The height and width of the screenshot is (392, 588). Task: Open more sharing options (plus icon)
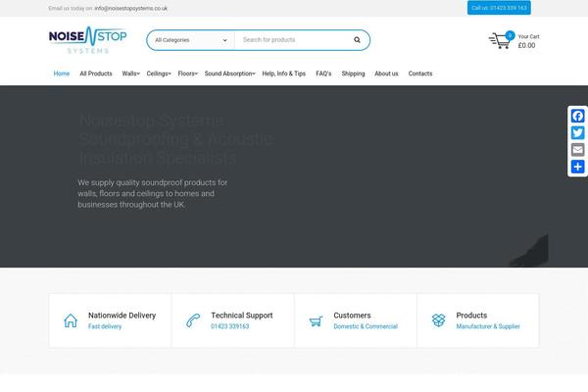click(577, 167)
